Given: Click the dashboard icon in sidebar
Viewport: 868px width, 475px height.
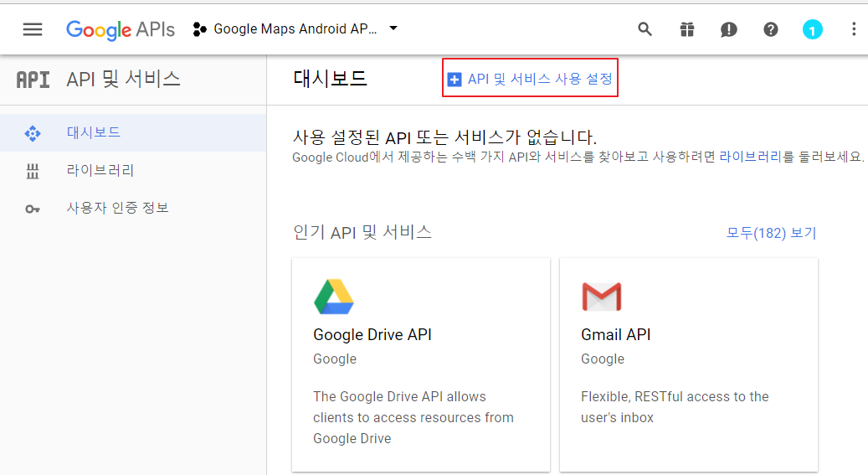Looking at the screenshot, I should 33,133.
